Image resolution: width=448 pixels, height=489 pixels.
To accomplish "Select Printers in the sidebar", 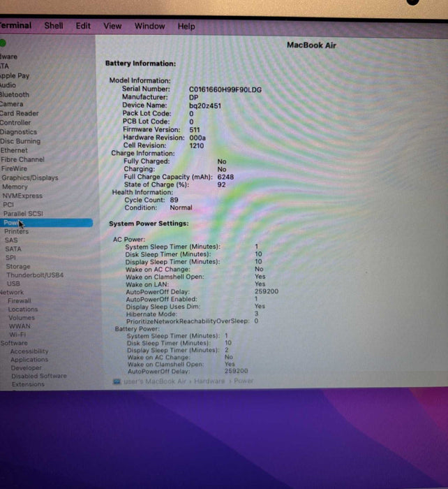I will [17, 231].
